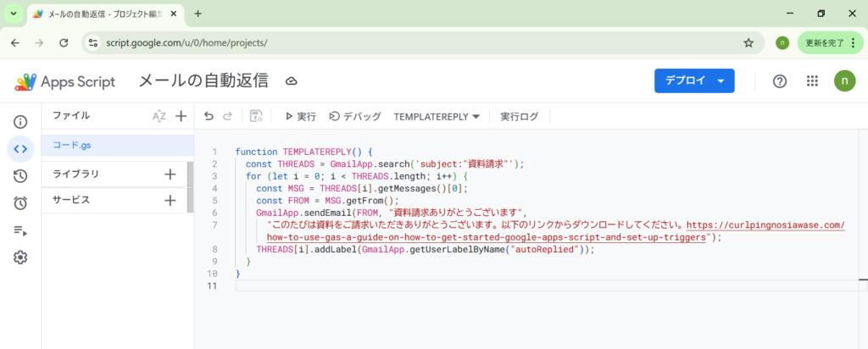
Task: Add a library with ライブラリ plus
Action: tap(170, 174)
